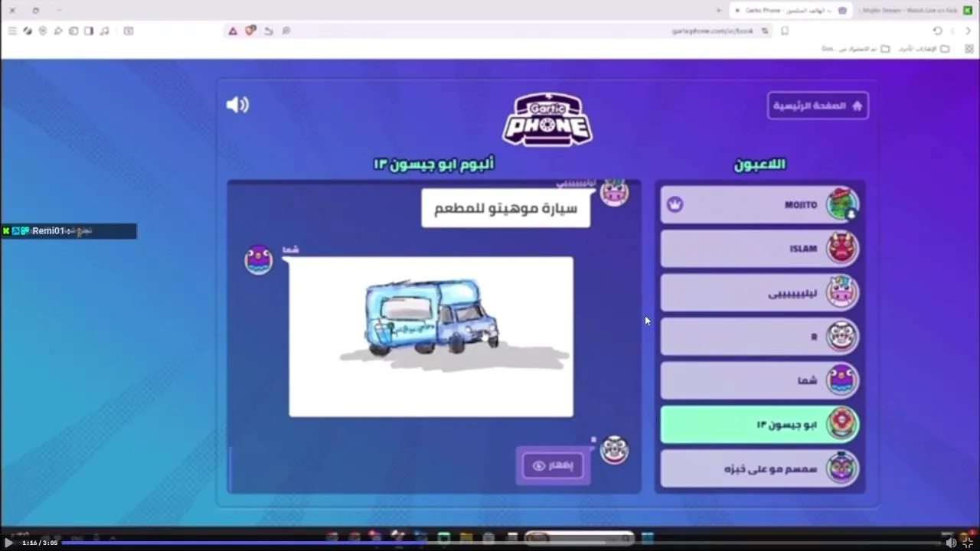
Task: Open the second bookmarks folder
Action: coord(856,48)
